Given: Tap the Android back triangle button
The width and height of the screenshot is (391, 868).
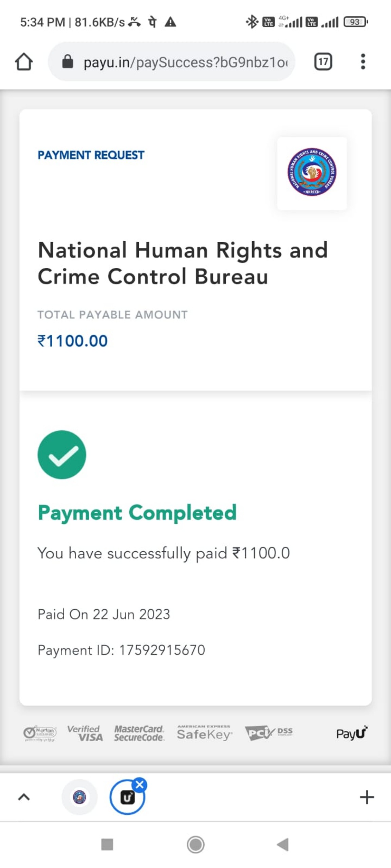Looking at the screenshot, I should tap(283, 844).
